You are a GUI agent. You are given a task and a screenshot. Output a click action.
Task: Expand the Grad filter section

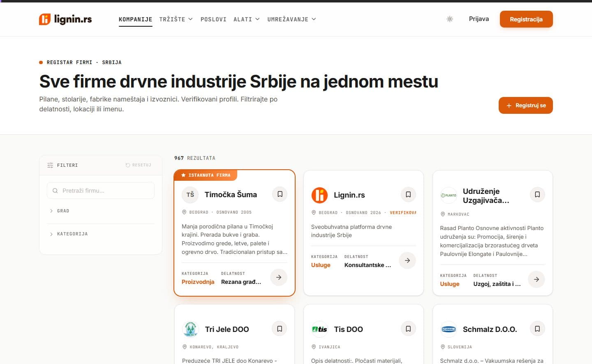pos(101,211)
